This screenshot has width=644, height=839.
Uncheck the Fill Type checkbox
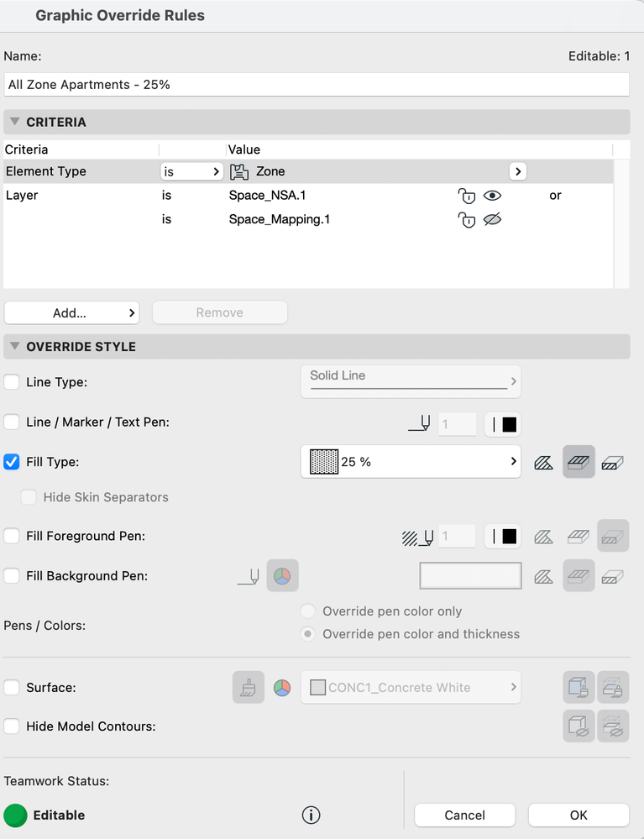(x=12, y=462)
